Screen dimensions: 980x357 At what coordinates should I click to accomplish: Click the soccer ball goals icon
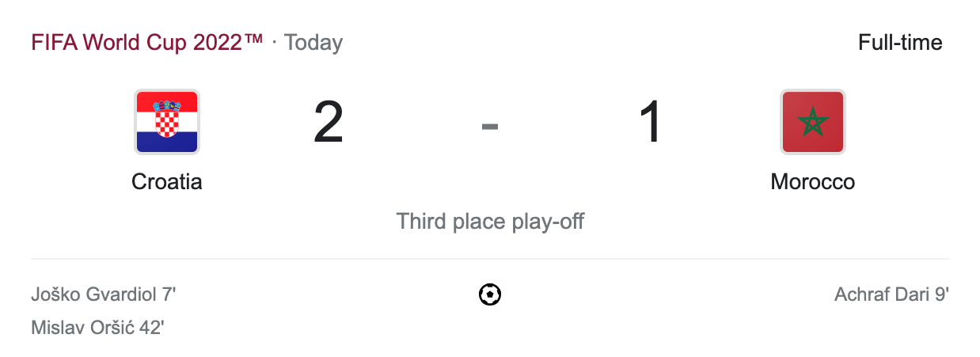[490, 295]
